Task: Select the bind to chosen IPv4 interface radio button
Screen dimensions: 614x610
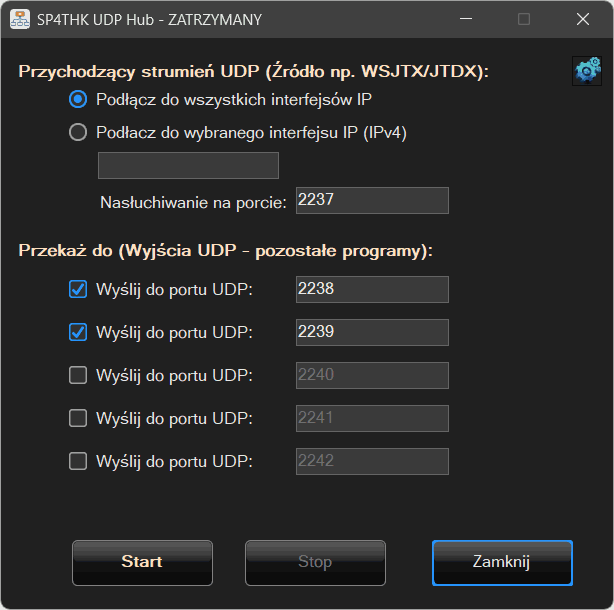Action: coord(78,132)
